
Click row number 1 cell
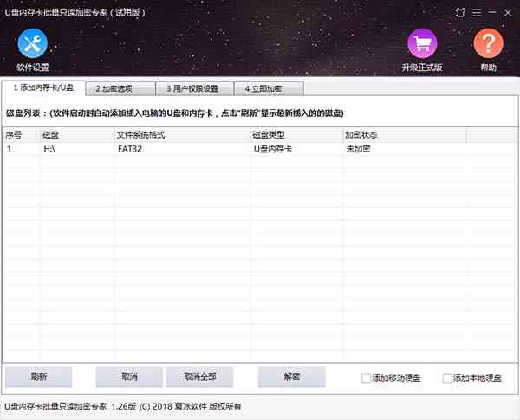click(x=9, y=149)
